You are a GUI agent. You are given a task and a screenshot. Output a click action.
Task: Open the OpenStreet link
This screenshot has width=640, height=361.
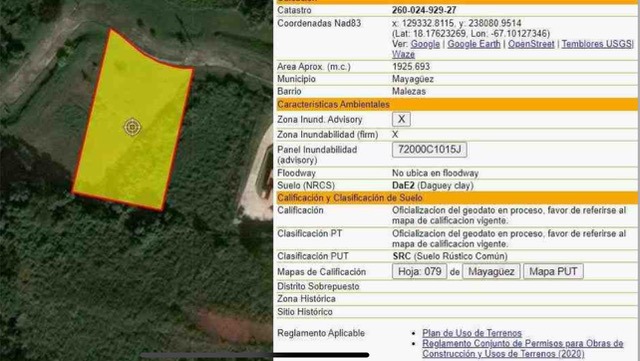pos(531,44)
